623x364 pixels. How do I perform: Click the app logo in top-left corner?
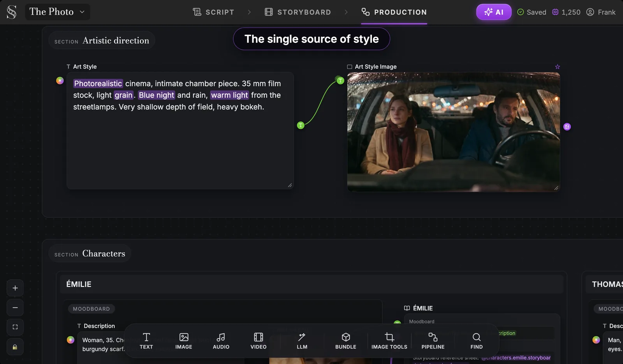coord(12,12)
